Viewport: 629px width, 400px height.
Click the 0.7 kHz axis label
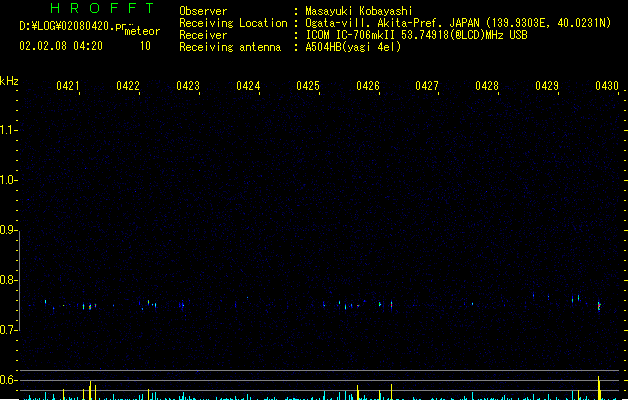[7, 330]
